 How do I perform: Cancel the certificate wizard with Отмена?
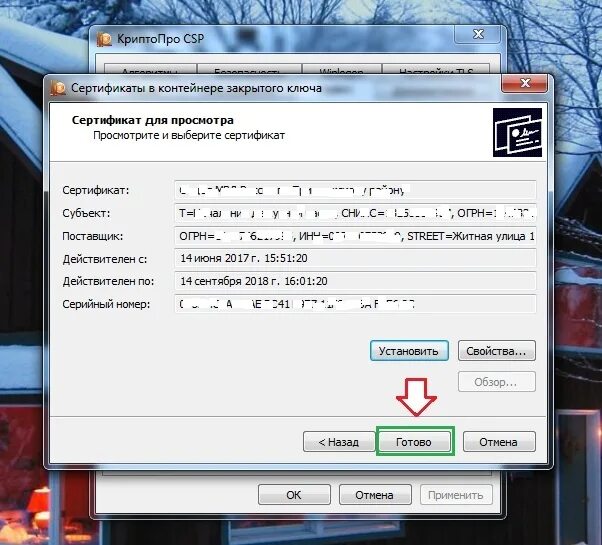[499, 442]
